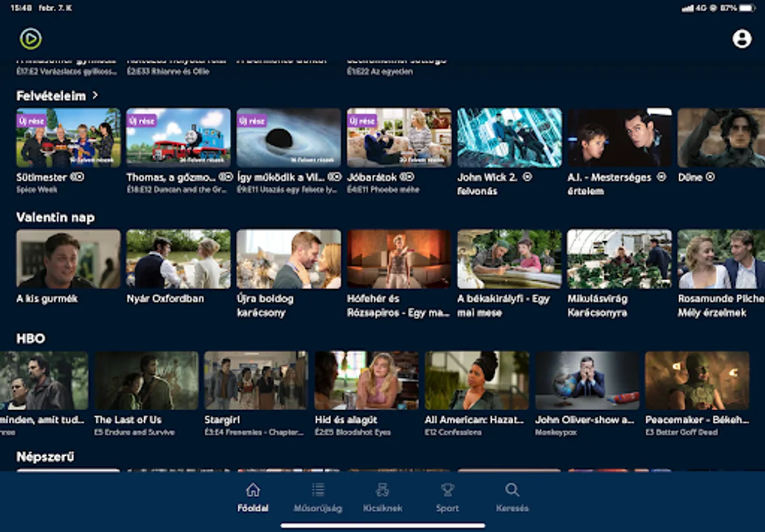Image resolution: width=765 pixels, height=532 pixels.
Task: Open the Stargirl episode thumbnail
Action: (x=256, y=381)
